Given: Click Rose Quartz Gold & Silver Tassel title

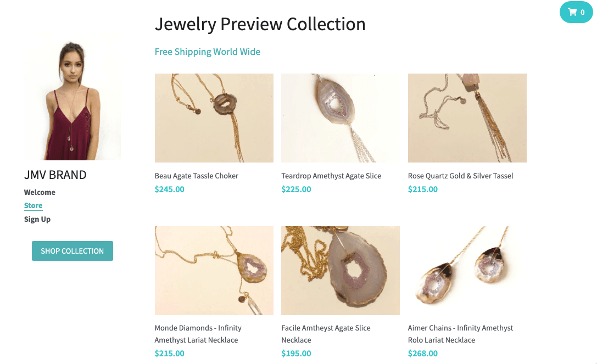Looking at the screenshot, I should coord(461,176).
